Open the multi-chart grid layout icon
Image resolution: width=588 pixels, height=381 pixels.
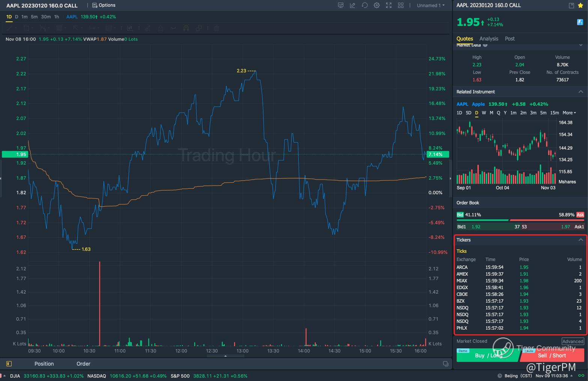click(x=401, y=5)
